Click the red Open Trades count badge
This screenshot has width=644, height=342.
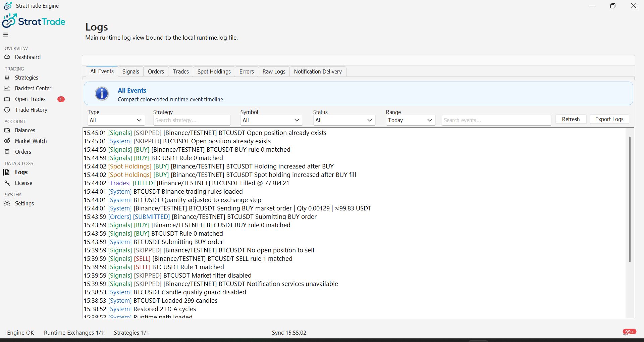coord(61,99)
